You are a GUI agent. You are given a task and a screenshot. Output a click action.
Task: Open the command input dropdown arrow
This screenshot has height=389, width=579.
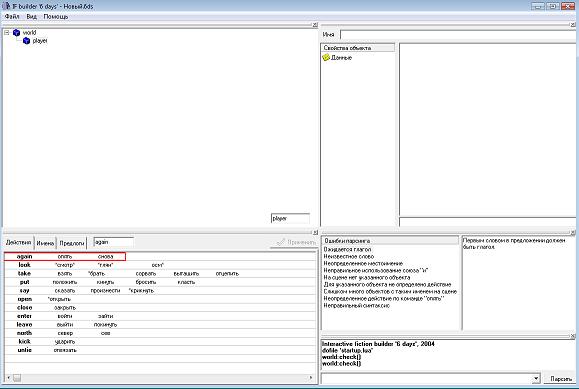536,379
